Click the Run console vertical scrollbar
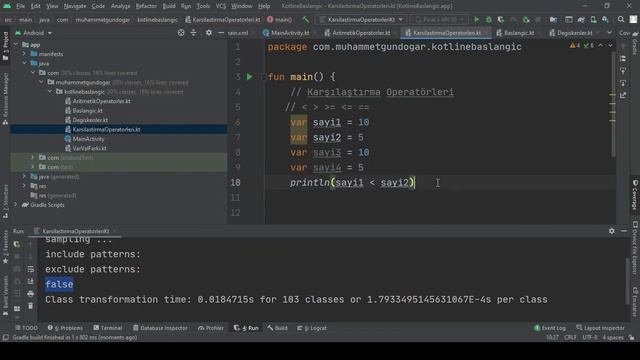The width and height of the screenshot is (640, 360). tap(627, 281)
